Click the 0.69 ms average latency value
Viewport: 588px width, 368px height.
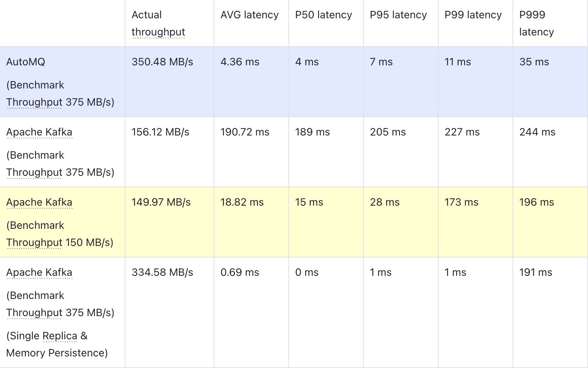point(239,272)
